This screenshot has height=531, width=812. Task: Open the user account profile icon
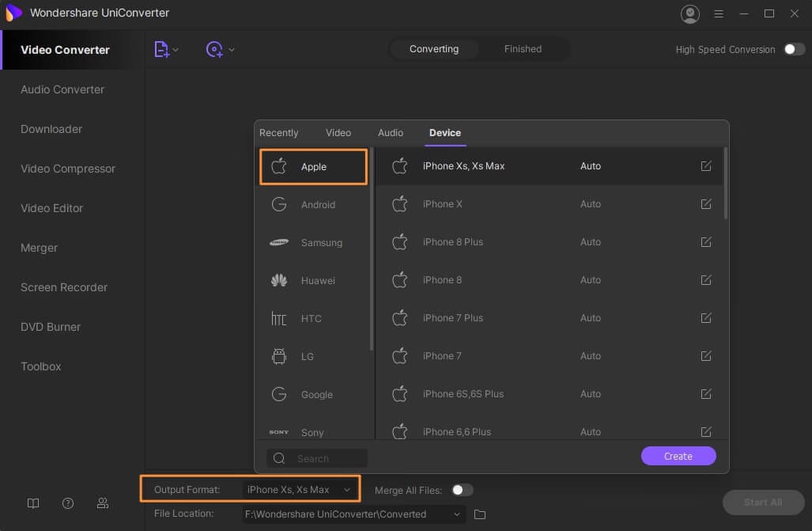[689, 14]
